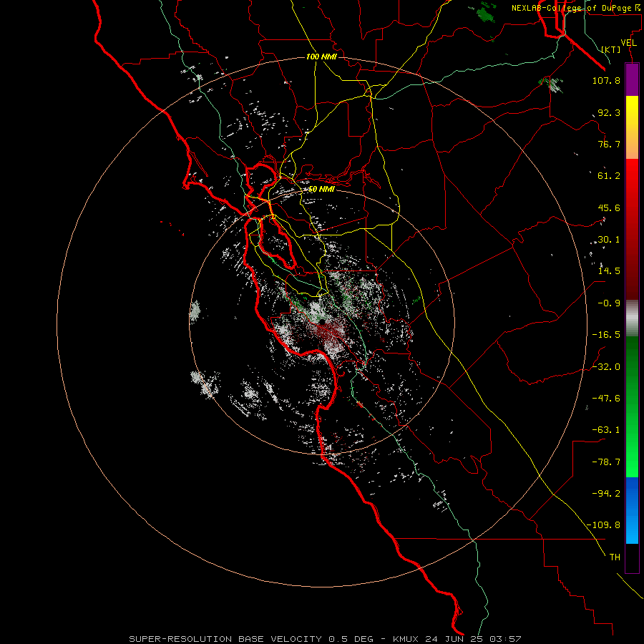The image size is (644, 644).
Task: Select the -32.0 velocity scale value
Action: (x=606, y=367)
